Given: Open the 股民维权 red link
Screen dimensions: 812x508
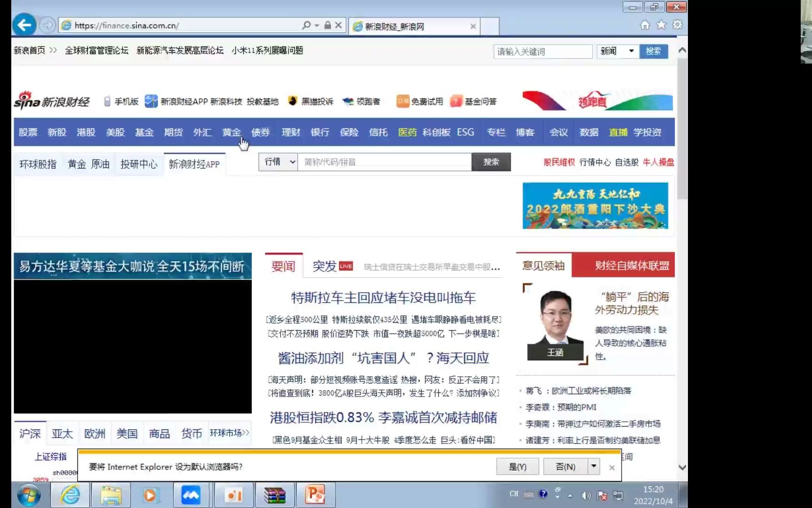Looking at the screenshot, I should 559,162.
